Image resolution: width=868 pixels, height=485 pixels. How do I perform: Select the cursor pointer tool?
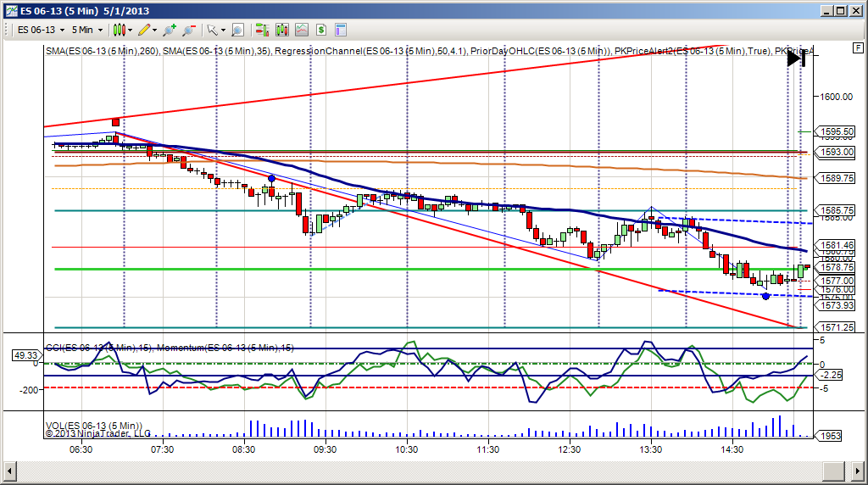212,30
